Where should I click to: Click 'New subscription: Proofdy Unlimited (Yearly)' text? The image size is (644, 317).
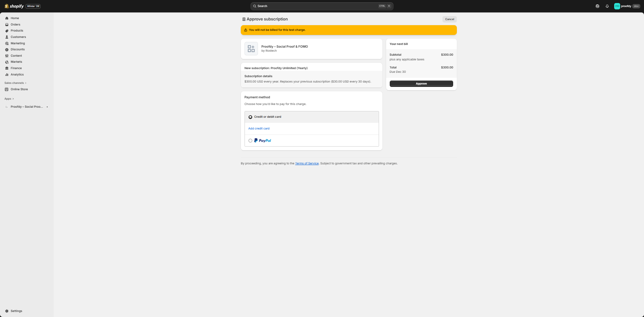276,68
